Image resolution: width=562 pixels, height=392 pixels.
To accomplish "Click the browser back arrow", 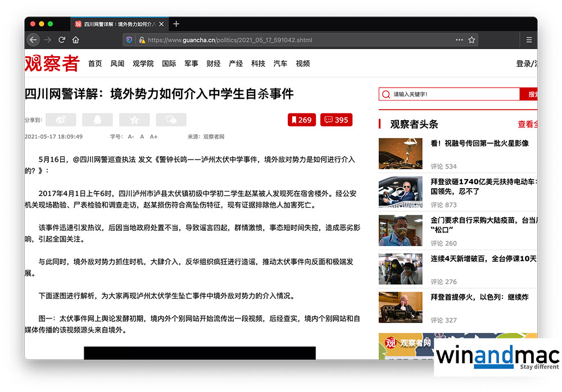I will tap(33, 40).
